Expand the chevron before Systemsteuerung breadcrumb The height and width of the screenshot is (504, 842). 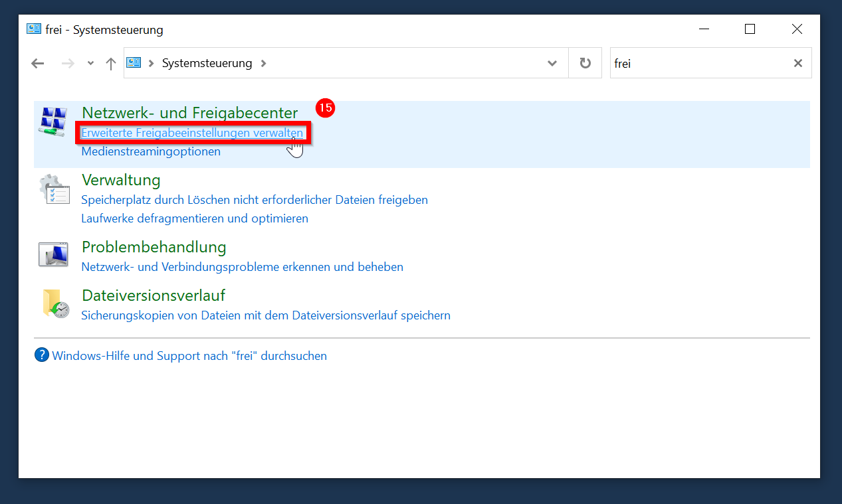(152, 63)
